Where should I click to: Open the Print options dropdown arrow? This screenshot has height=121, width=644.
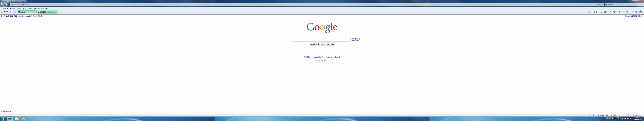click(x=608, y=12)
